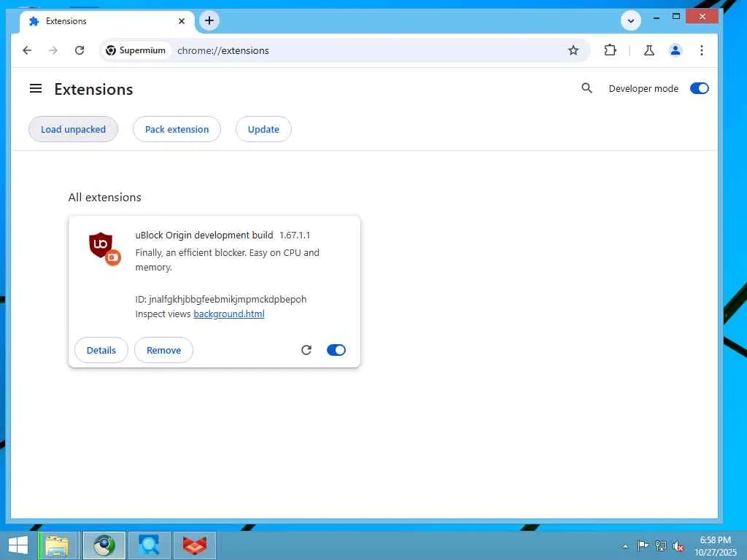Bookmark this page with star icon
This screenshot has width=747, height=560.
pyautogui.click(x=573, y=50)
